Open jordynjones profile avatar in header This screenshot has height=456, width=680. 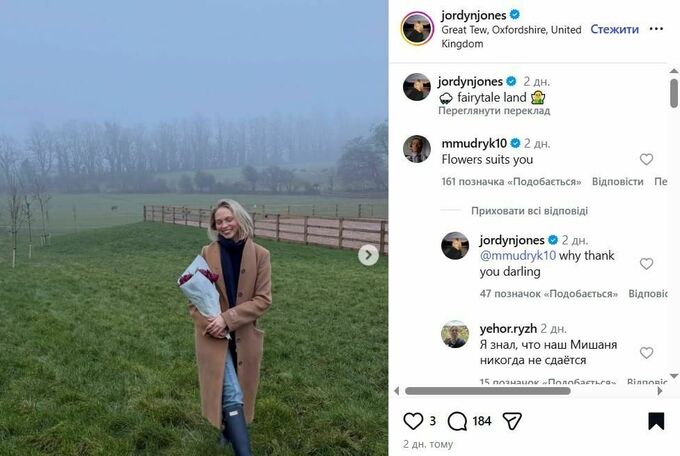point(417,29)
